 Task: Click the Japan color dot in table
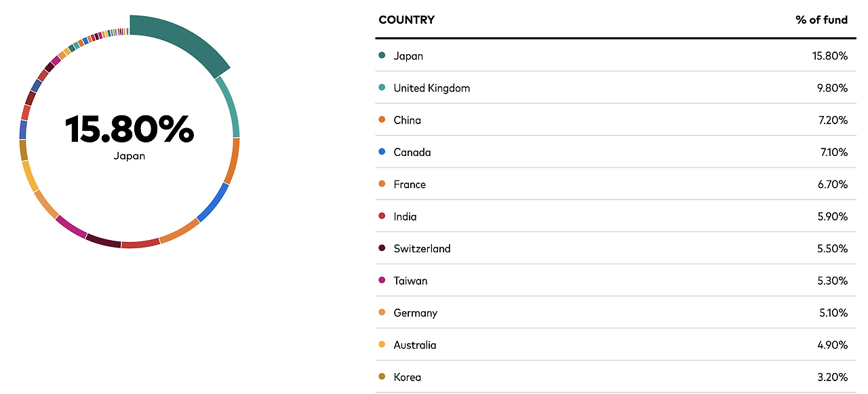click(382, 56)
